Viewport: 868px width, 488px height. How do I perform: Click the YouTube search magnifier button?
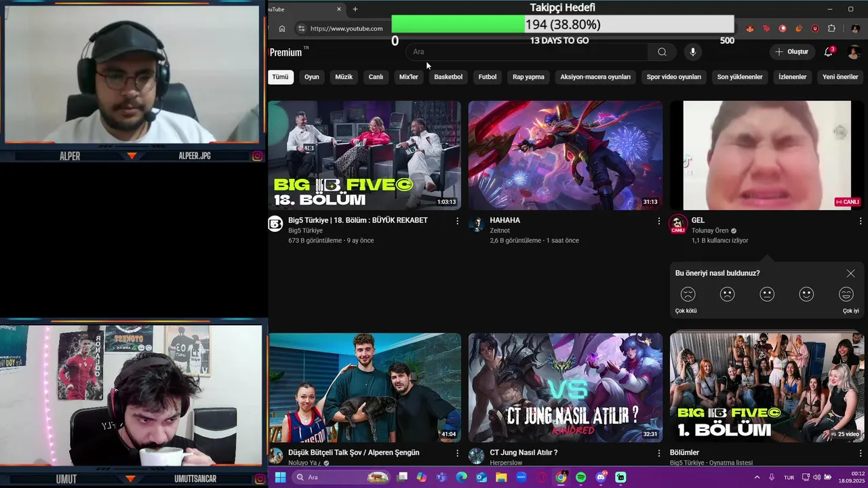662,52
